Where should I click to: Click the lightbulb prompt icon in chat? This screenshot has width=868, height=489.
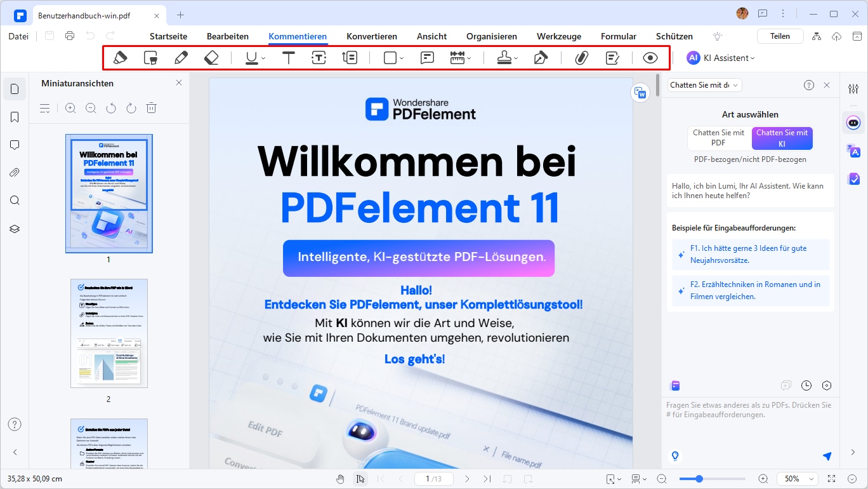[675, 456]
